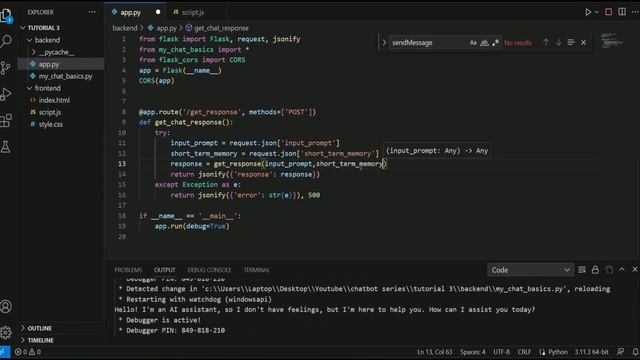Open the Extensions view

tap(6, 120)
